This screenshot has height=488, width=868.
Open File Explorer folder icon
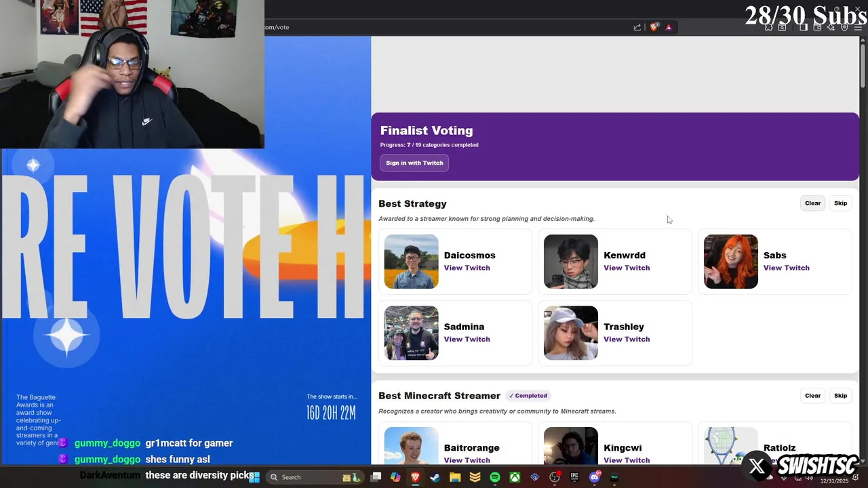tap(455, 477)
